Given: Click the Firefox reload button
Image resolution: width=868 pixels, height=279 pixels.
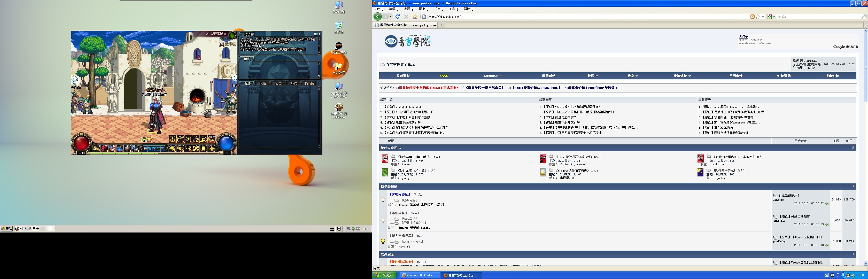Looking at the screenshot, I should tap(398, 17).
